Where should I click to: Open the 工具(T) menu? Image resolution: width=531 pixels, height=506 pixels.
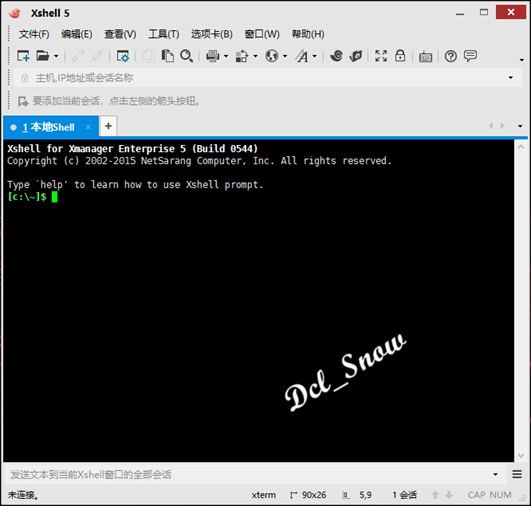(x=164, y=34)
